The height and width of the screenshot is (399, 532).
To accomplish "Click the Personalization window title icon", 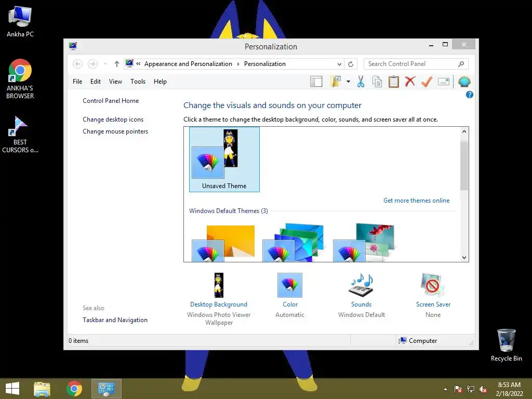I will (73, 46).
